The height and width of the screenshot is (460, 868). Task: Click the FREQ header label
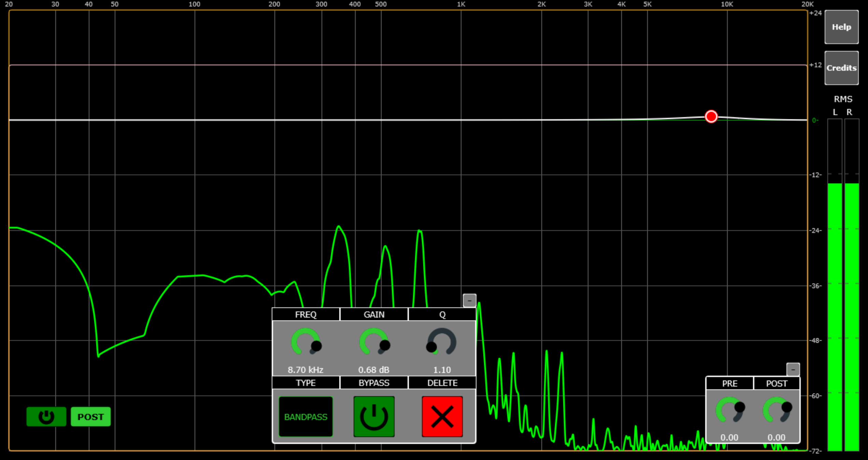click(305, 315)
